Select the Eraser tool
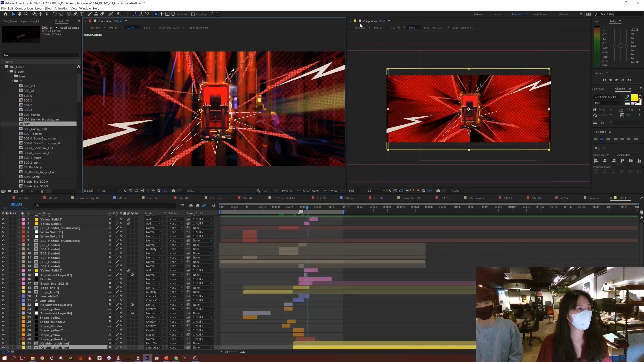 102,14
